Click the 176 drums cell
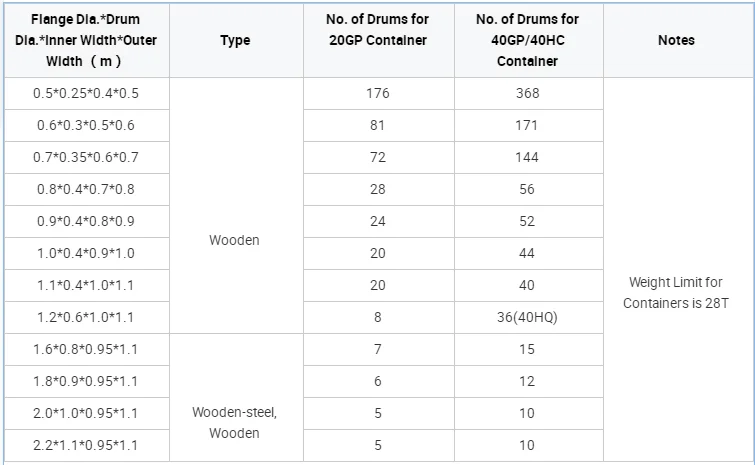Screen dimensions: 755x465 coord(378,93)
